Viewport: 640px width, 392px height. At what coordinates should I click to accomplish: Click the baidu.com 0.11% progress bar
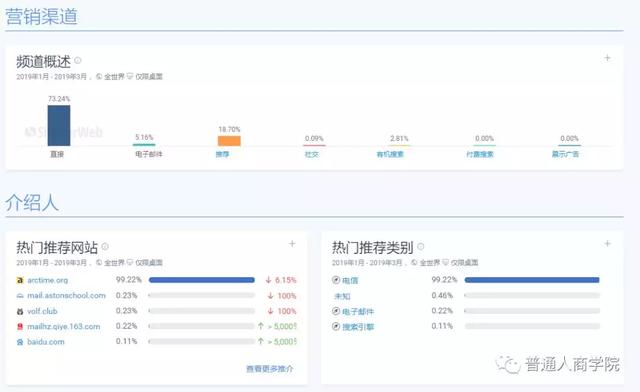coord(202,341)
